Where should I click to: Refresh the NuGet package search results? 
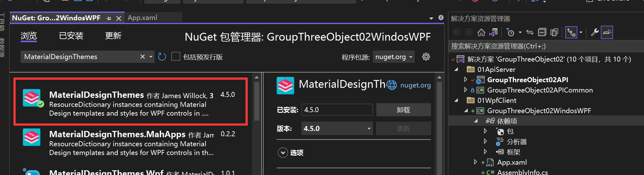(162, 57)
